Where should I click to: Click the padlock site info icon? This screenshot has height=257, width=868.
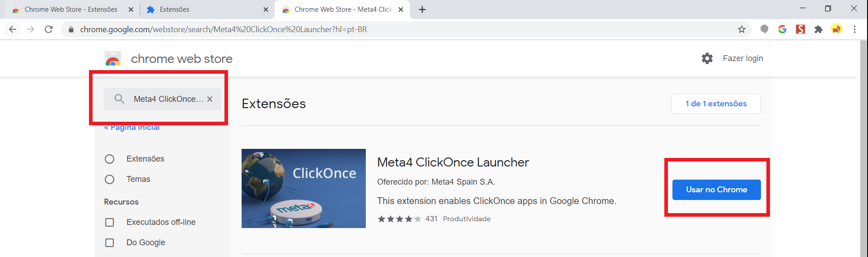(71, 29)
